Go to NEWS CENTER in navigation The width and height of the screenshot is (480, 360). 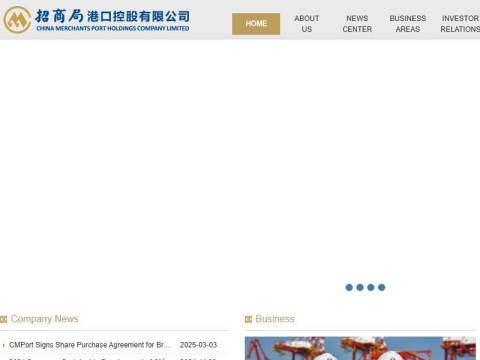tap(357, 24)
